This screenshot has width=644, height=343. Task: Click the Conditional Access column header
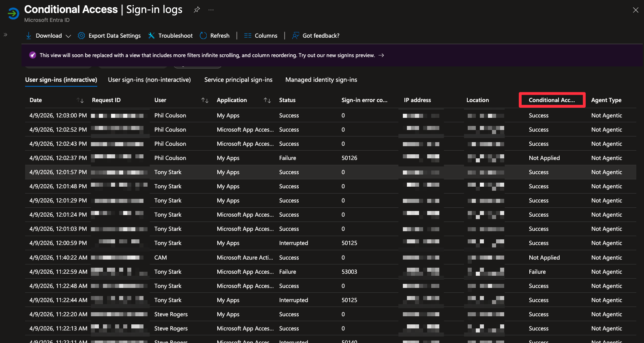552,100
